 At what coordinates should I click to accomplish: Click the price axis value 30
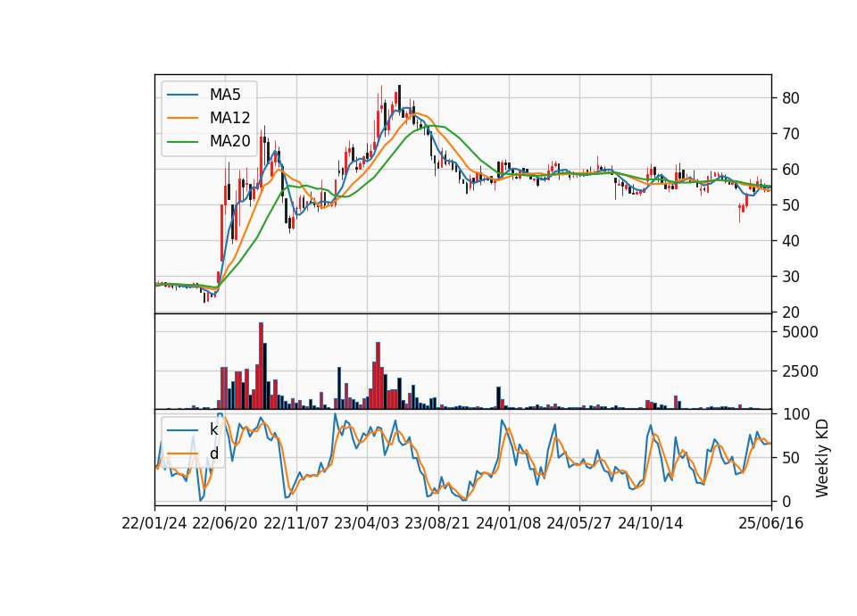tap(790, 277)
